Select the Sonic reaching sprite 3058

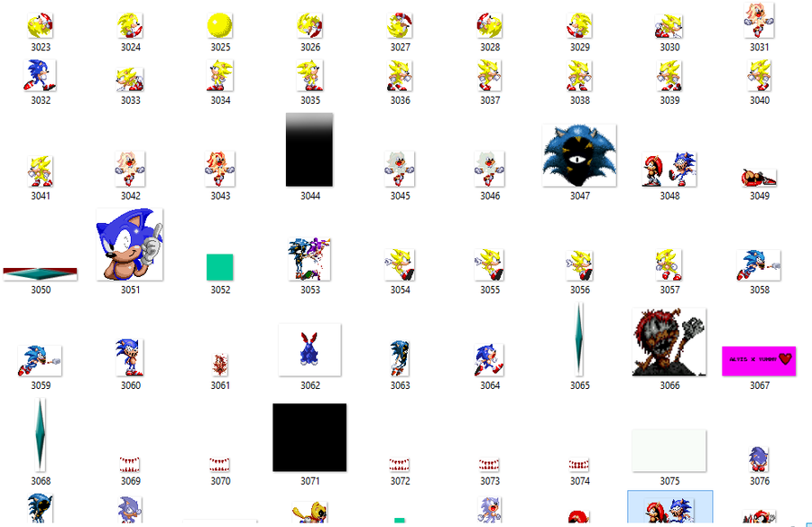759,265
